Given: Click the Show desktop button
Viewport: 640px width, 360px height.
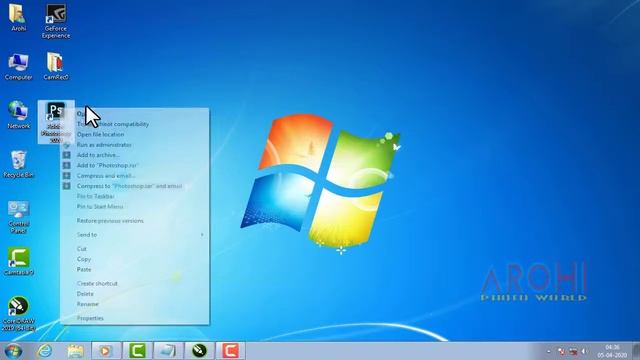Looking at the screenshot, I should click(x=636, y=351).
